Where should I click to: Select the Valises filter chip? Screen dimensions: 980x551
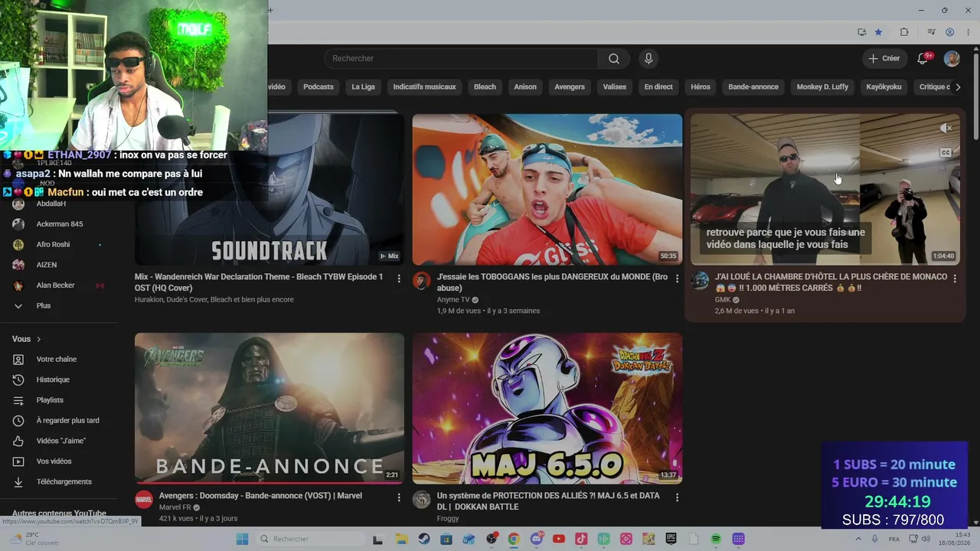pyautogui.click(x=615, y=86)
